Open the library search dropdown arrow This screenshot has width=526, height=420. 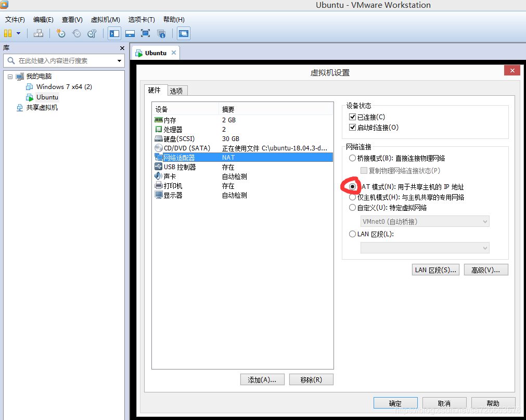coord(119,61)
